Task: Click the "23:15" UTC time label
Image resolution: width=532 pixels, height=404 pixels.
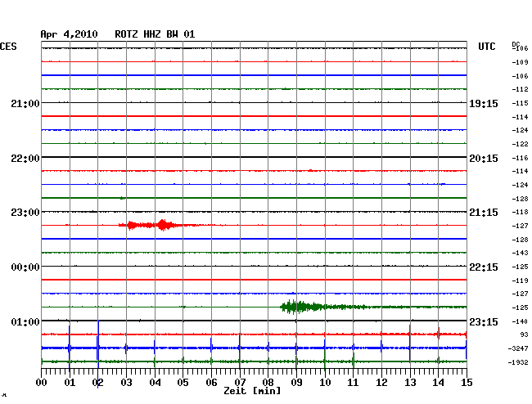Action: click(x=484, y=321)
